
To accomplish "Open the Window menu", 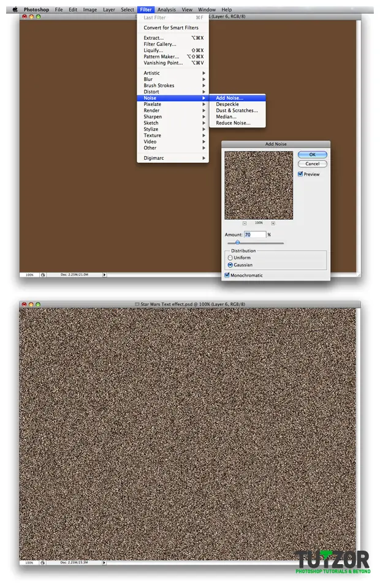I will 207,9.
